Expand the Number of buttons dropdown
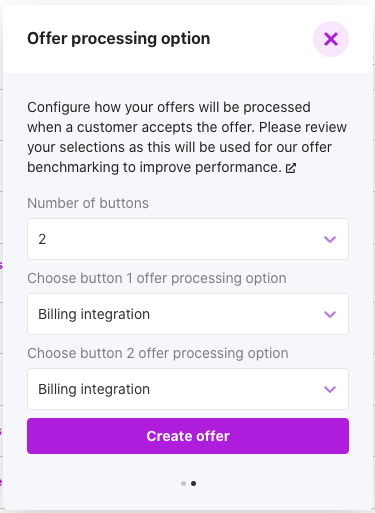375x513 pixels. (188, 239)
